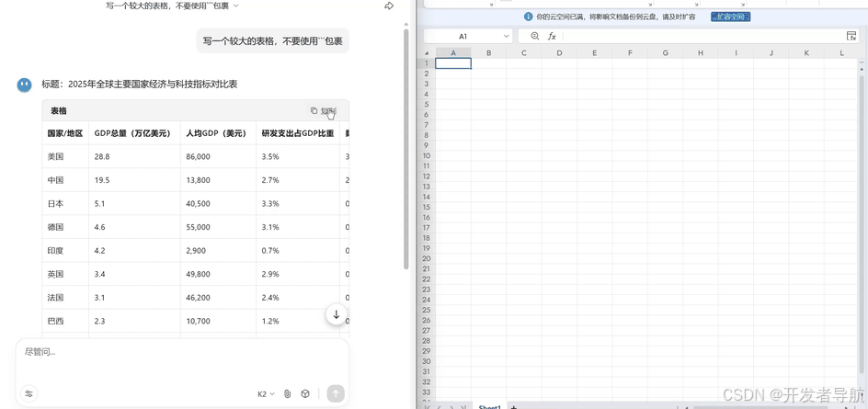Viewport: 868px width, 409px height.
Task: Click the 中国 cell in the table
Action: 65,180
